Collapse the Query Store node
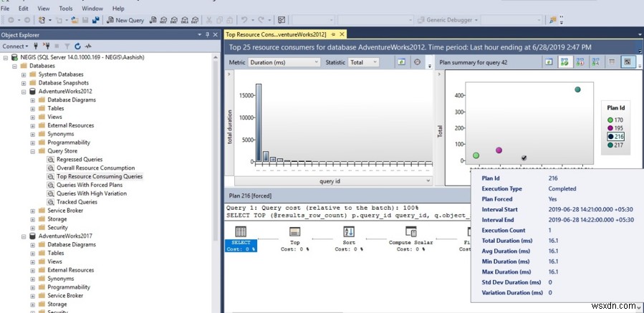 coord(32,151)
